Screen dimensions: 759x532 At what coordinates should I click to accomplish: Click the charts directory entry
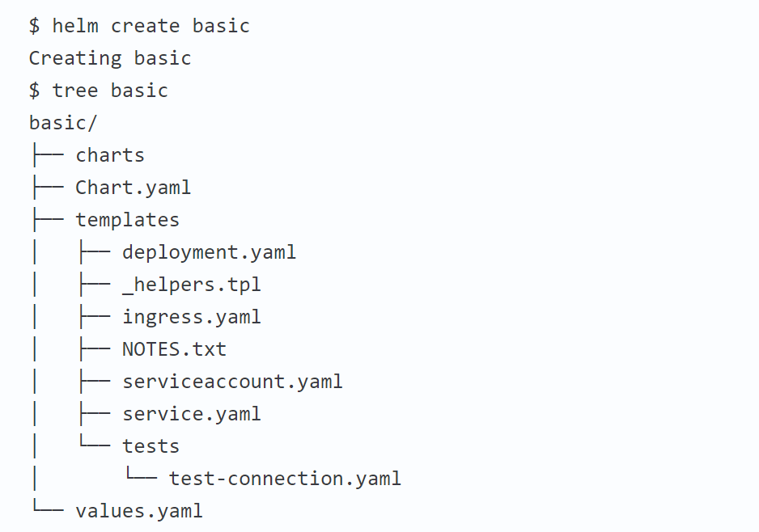[110, 155]
